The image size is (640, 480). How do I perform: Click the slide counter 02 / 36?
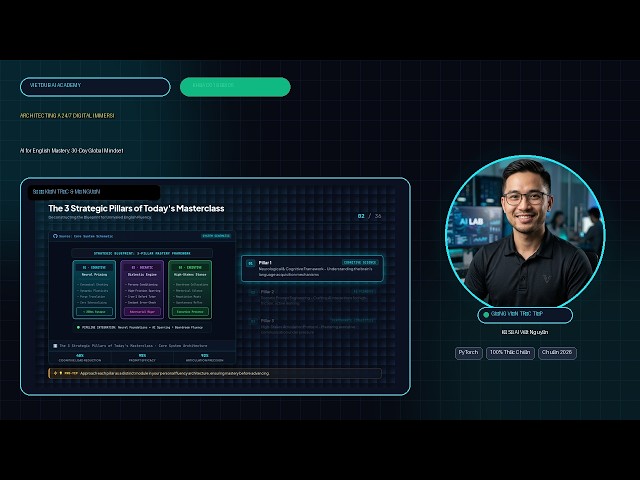click(x=369, y=216)
